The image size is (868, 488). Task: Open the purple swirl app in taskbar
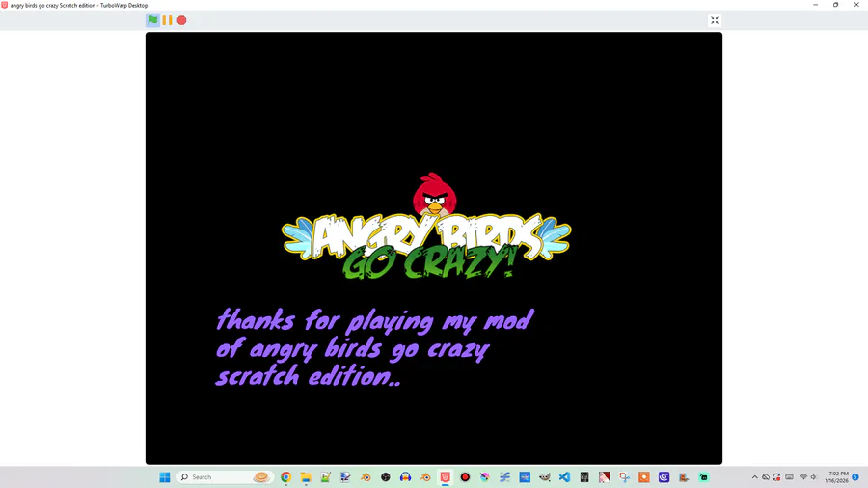[664, 477]
